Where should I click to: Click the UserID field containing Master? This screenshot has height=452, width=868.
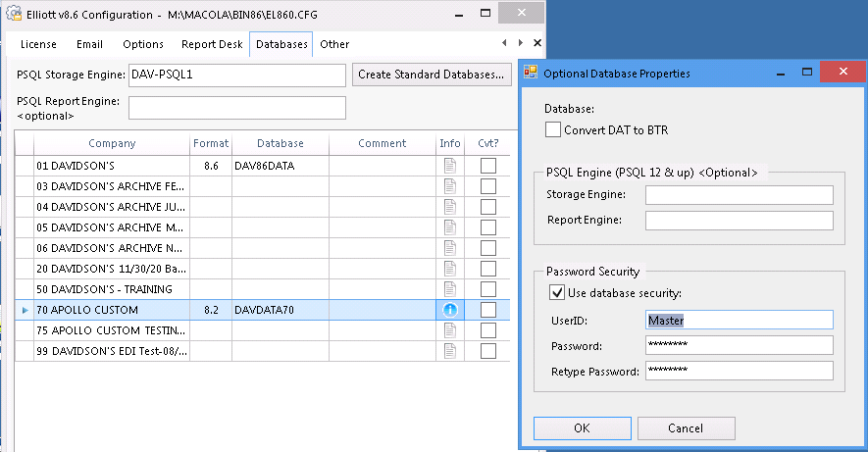pyautogui.click(x=739, y=320)
